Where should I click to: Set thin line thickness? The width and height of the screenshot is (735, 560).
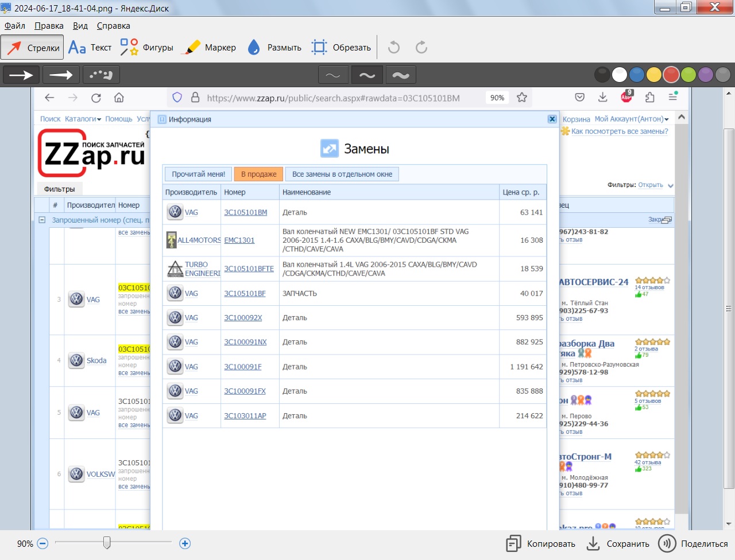(x=333, y=75)
